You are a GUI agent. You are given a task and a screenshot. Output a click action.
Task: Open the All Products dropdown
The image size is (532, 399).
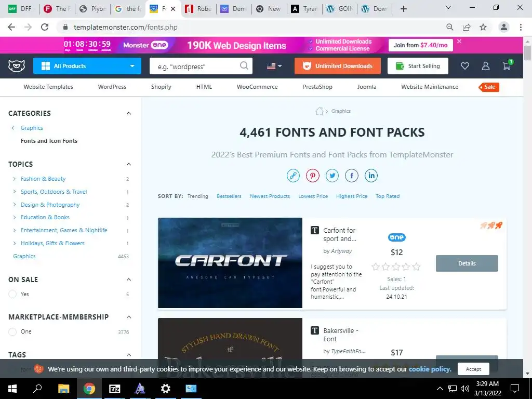point(87,66)
